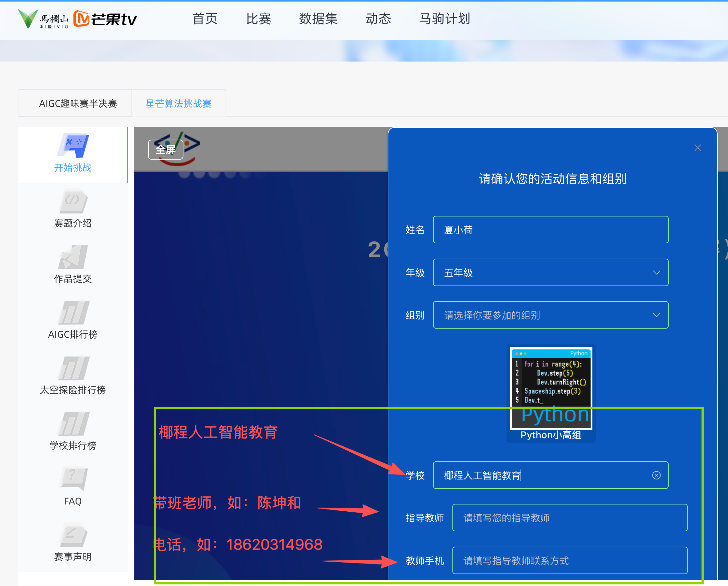
Task: Click the 作品提交 sidebar label
Action: click(73, 279)
